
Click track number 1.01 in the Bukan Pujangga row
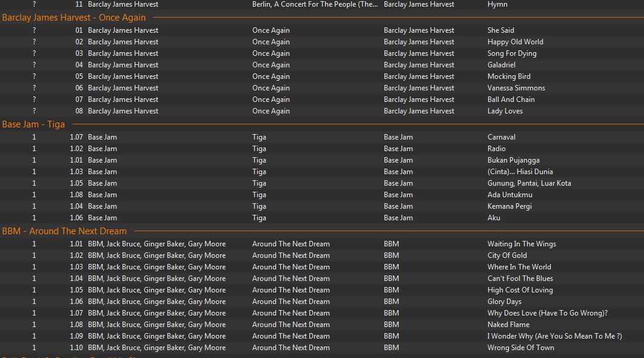click(76, 160)
